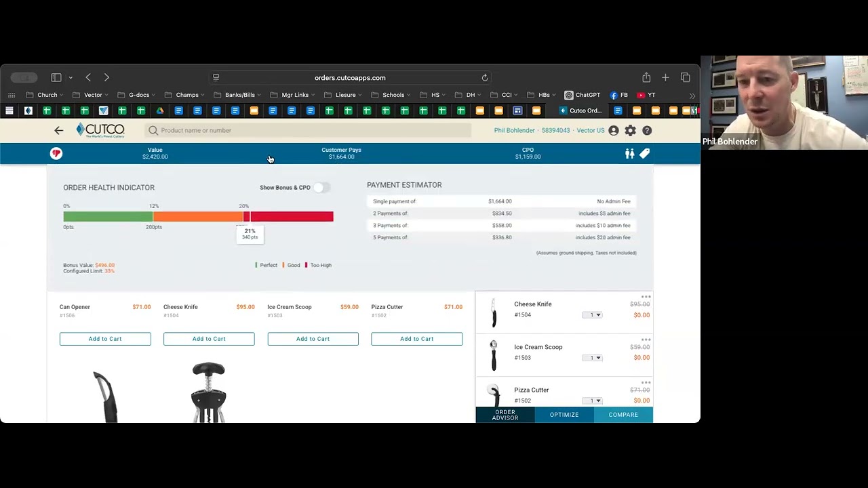Switch to the COMPARE tab
Image resolution: width=868 pixels, height=488 pixels.
coord(623,415)
